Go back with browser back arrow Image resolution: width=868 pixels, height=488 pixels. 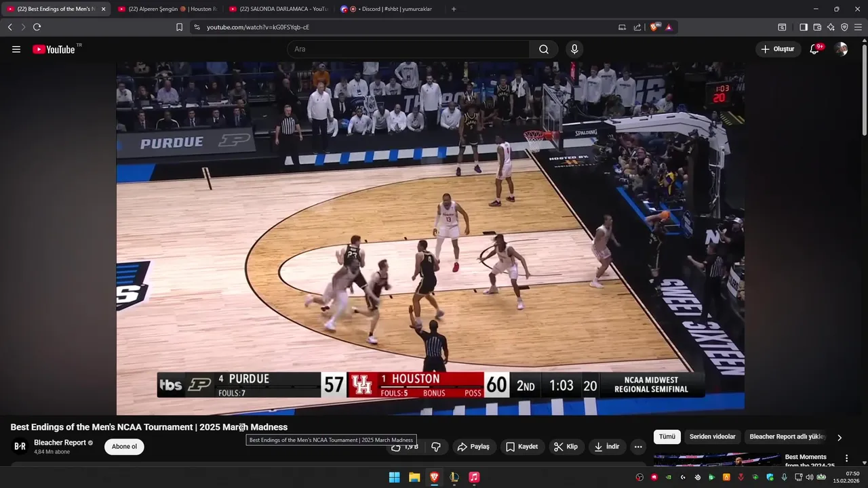tap(9, 27)
